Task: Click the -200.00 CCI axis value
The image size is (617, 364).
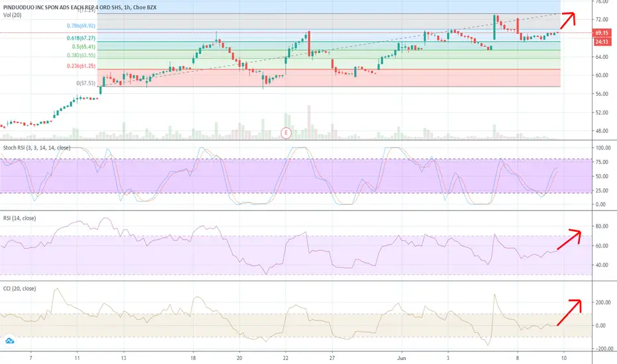Action: coord(603,349)
